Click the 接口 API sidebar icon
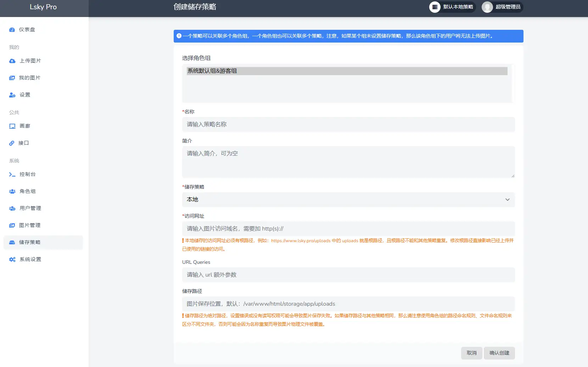The width and height of the screenshot is (588, 367). [12, 143]
